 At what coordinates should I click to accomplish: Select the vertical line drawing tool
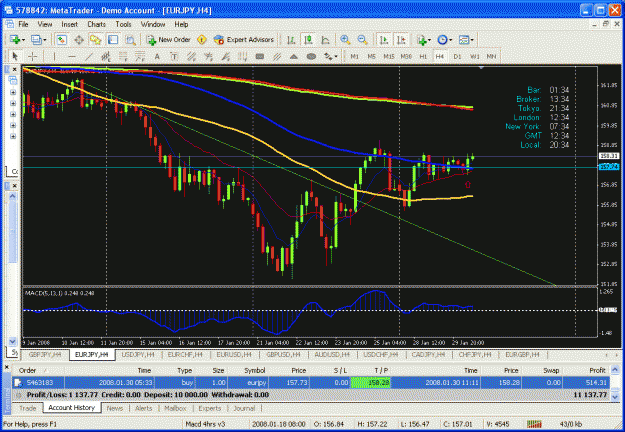tap(55, 57)
